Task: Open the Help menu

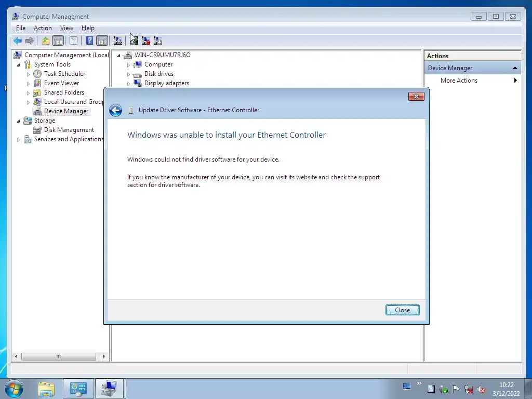Action: (88, 28)
